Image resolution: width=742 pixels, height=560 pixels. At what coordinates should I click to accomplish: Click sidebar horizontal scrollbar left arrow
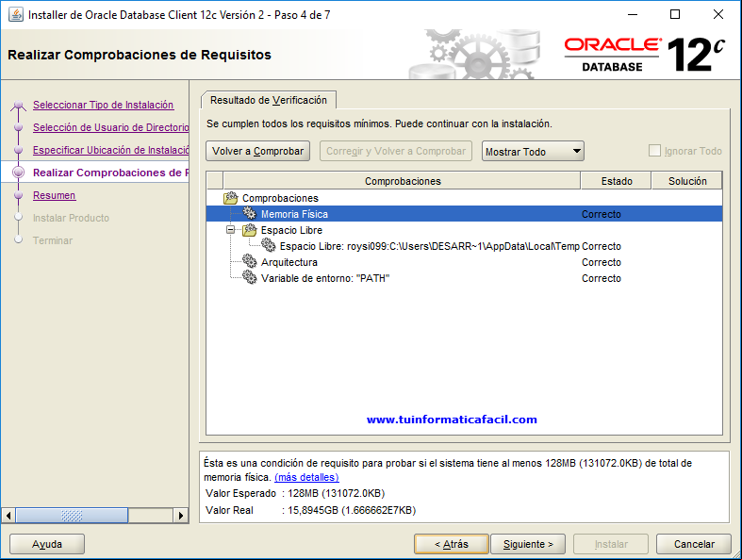(8, 516)
